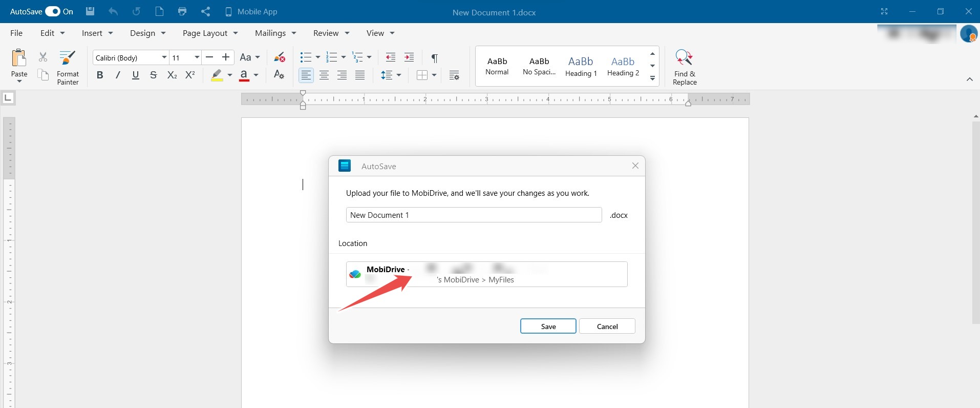This screenshot has width=980, height=408.
Task: Align text right
Action: (x=342, y=75)
